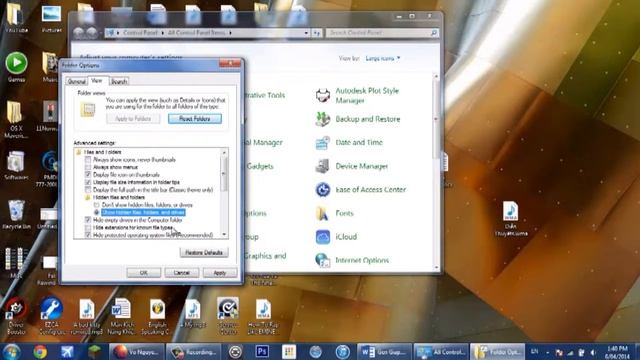640x360 pixels.
Task: Open the Device Manager icon
Action: (x=323, y=166)
